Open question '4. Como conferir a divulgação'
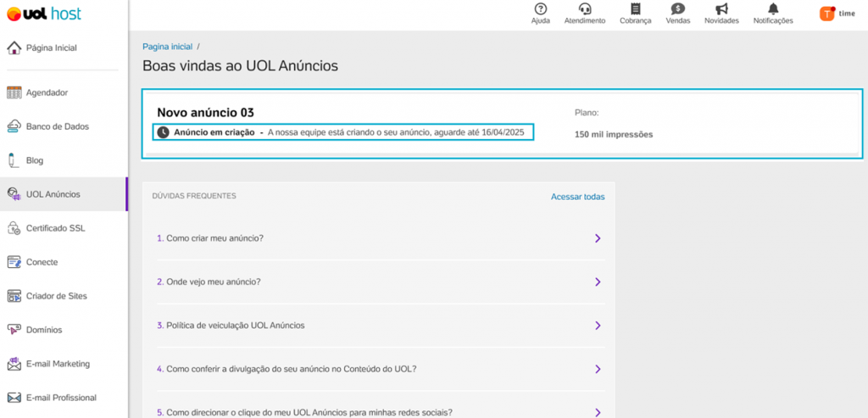The image size is (868, 418). [x=287, y=369]
